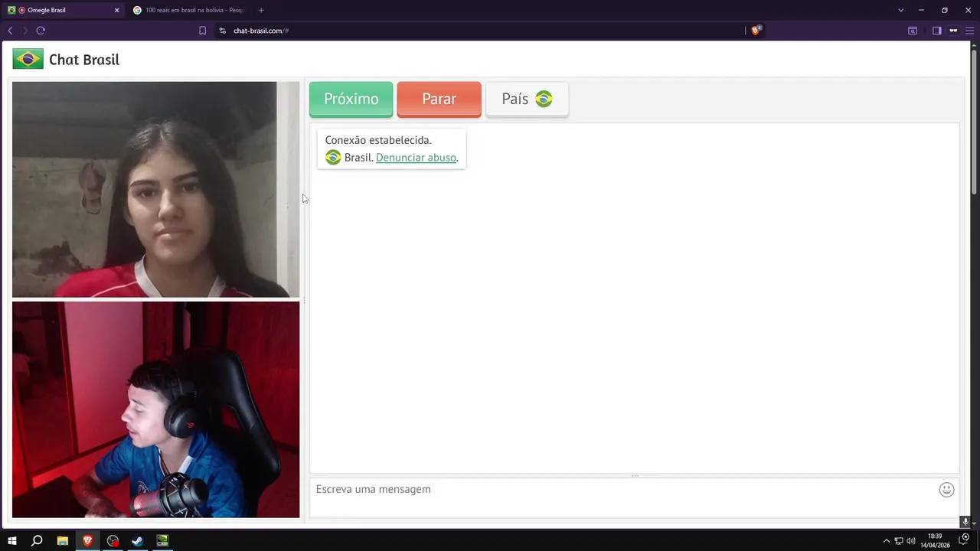Bookmark this page
Image resolution: width=980 pixels, height=551 pixels.
202,31
